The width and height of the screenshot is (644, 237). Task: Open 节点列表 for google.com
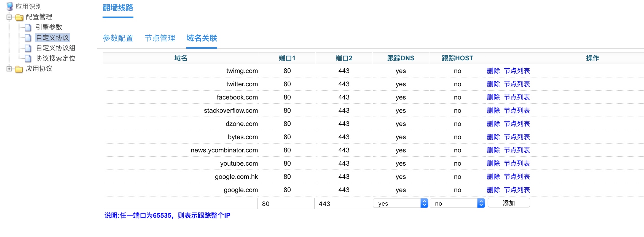517,190
